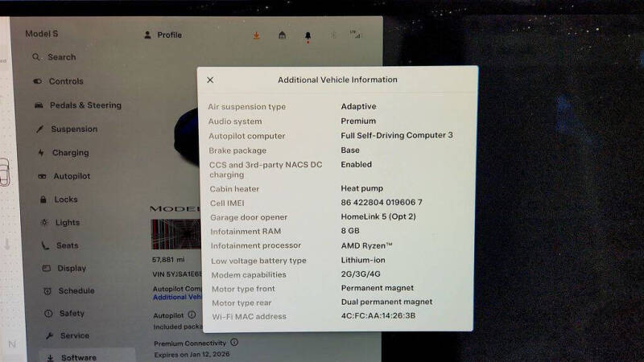Select the 'Permanent magnet' front motor value
Screen dimensions: 644x362
(377, 288)
